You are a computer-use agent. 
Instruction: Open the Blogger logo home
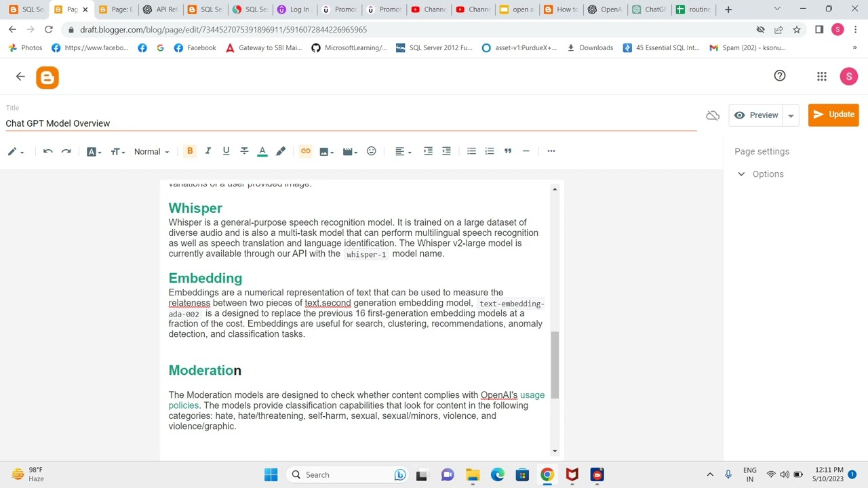47,78
